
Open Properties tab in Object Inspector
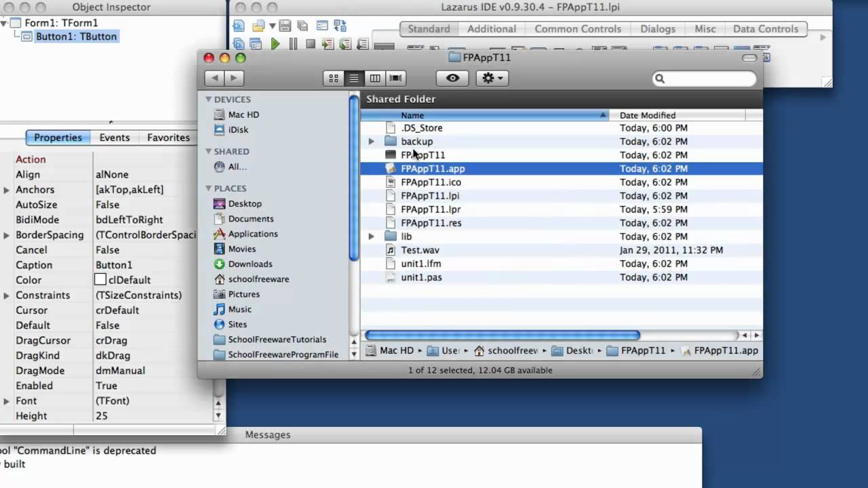click(x=58, y=138)
